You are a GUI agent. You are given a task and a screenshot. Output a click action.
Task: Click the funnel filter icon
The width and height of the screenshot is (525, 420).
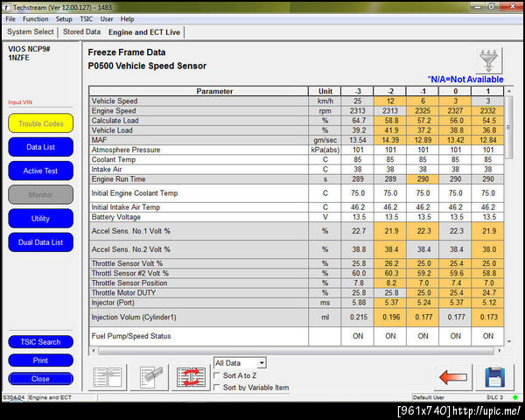[x=488, y=60]
